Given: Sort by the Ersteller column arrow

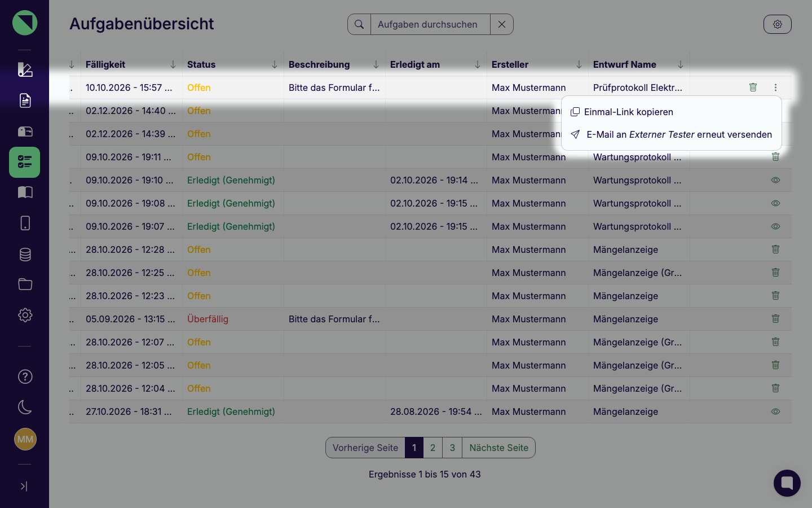Looking at the screenshot, I should pyautogui.click(x=579, y=64).
